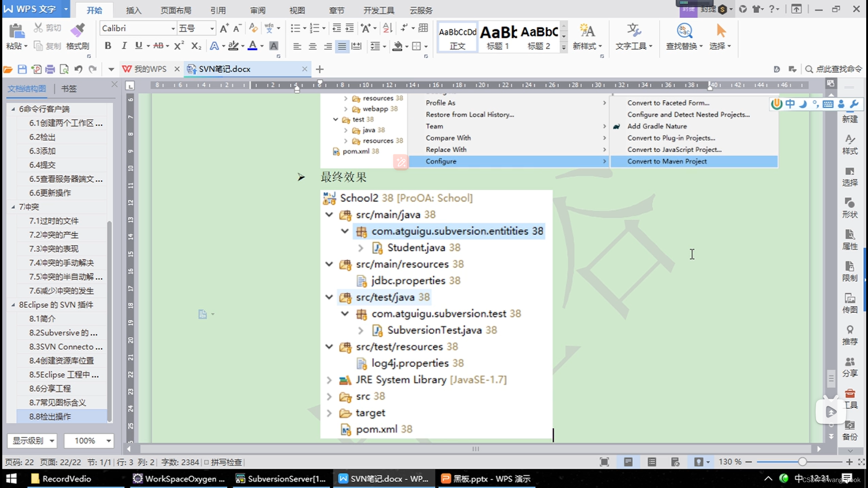Click the underline formatting icon

click(x=138, y=46)
